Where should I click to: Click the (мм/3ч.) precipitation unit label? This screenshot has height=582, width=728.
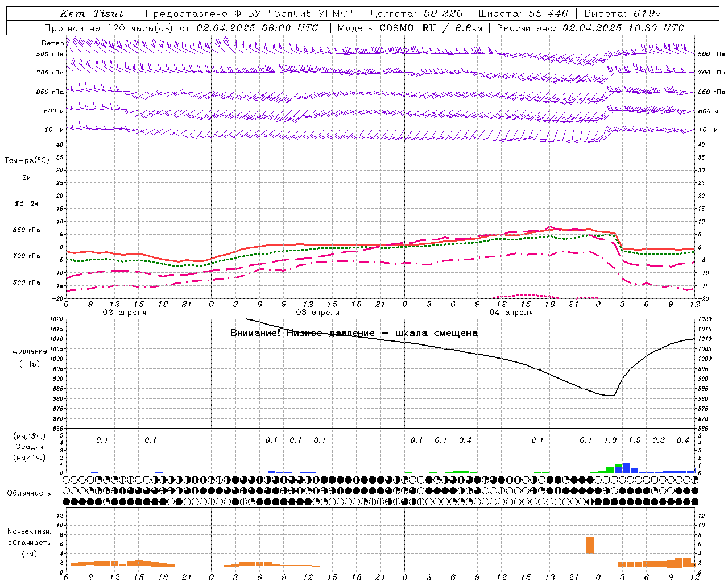pos(30,436)
